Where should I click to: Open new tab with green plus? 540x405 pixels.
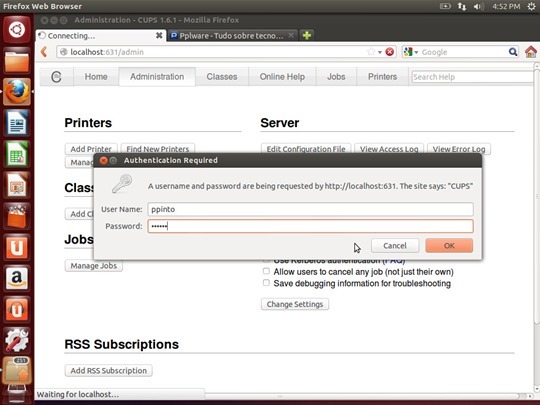[x=307, y=35]
